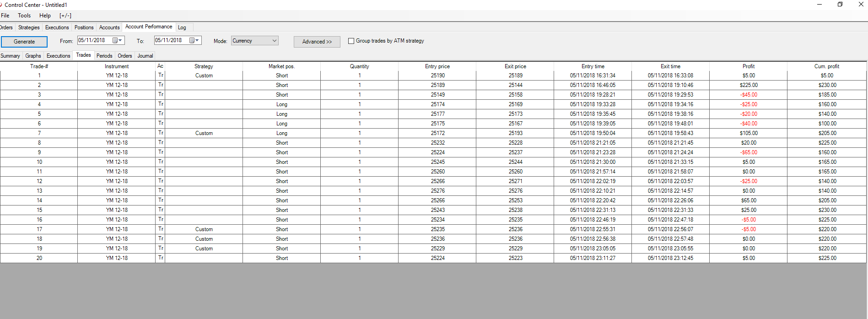
Task: Click cumulative profit $100.00 cell
Action: coord(827,124)
